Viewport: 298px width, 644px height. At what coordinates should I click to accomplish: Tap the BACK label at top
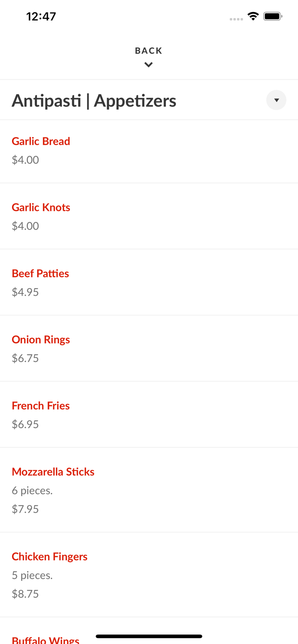tap(148, 51)
